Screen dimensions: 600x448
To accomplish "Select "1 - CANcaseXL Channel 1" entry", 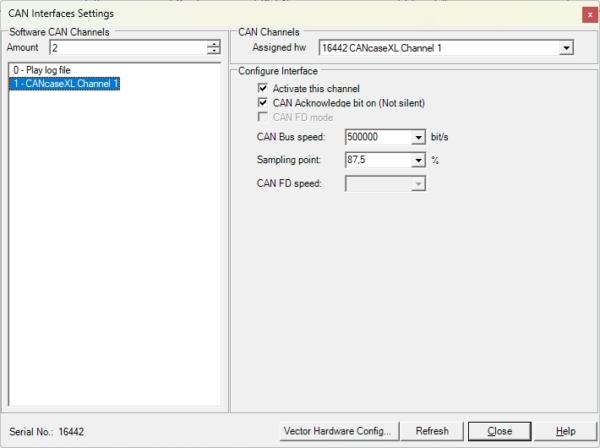I will point(65,84).
